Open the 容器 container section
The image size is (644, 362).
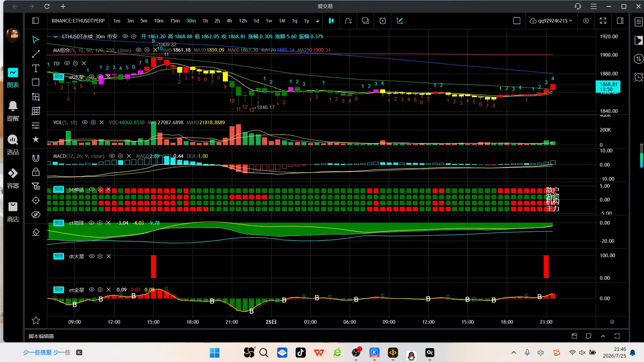coord(13,179)
